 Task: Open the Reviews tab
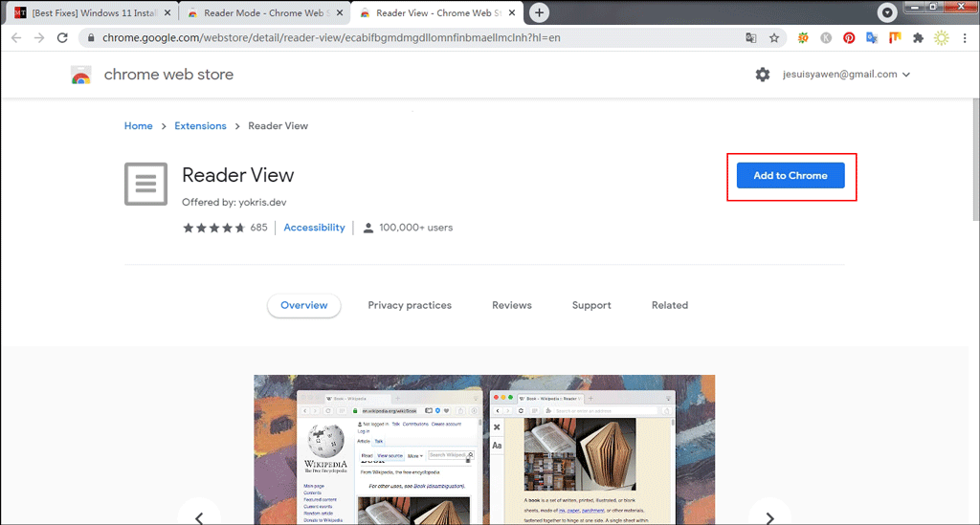[512, 305]
